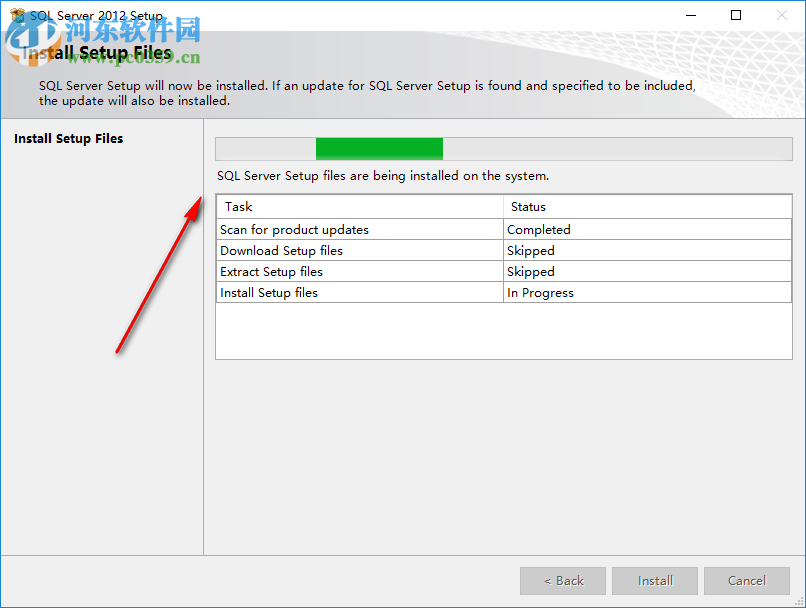
Task: Click the green setup progress bar
Action: pos(504,149)
